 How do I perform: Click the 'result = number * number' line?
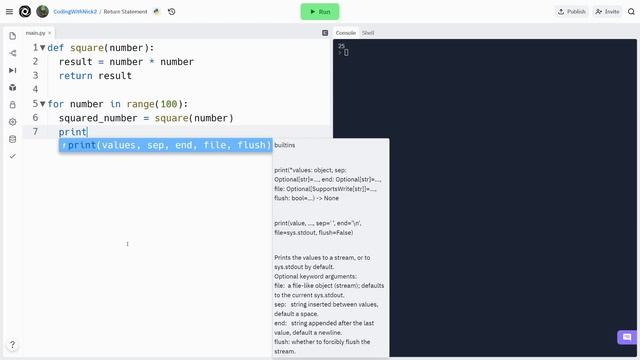(126, 62)
